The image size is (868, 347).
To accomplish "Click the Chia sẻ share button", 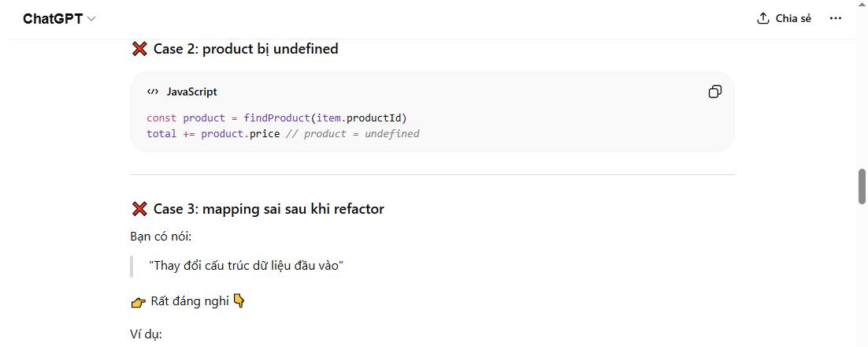I will click(784, 19).
